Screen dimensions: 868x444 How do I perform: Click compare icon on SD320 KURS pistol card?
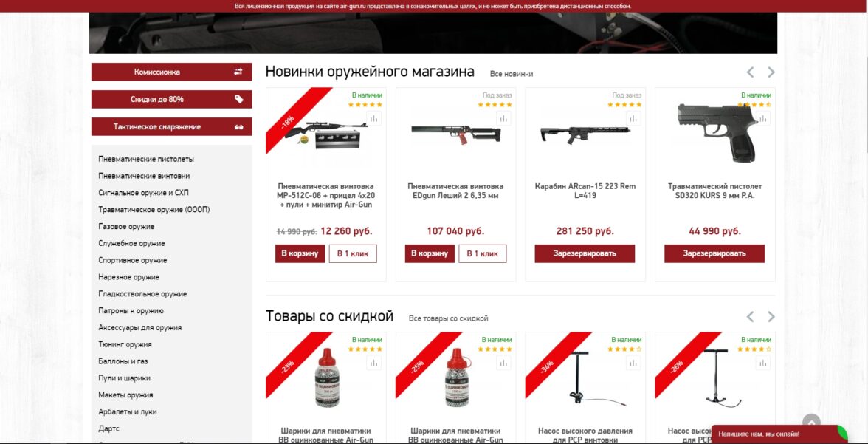(x=763, y=118)
